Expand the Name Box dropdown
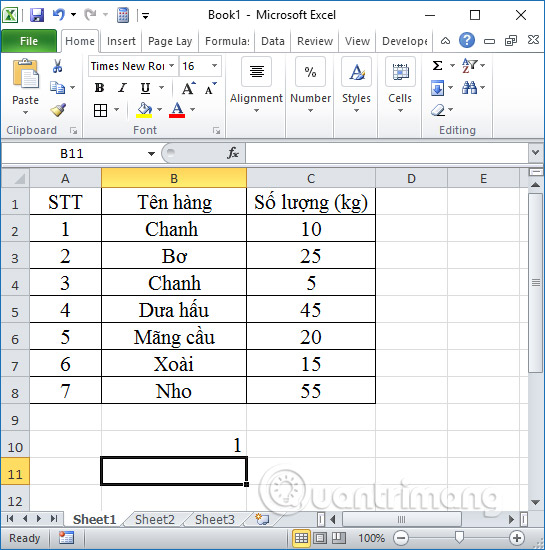Viewport: 545px width, 550px height. [151, 154]
